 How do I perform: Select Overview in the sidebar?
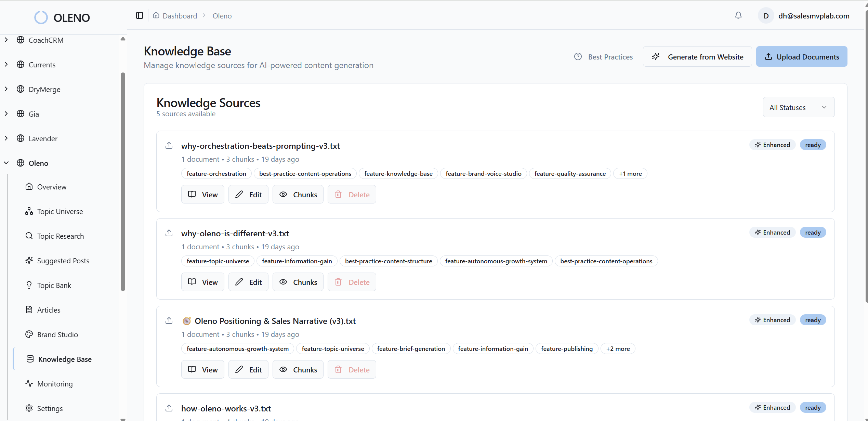(52, 187)
